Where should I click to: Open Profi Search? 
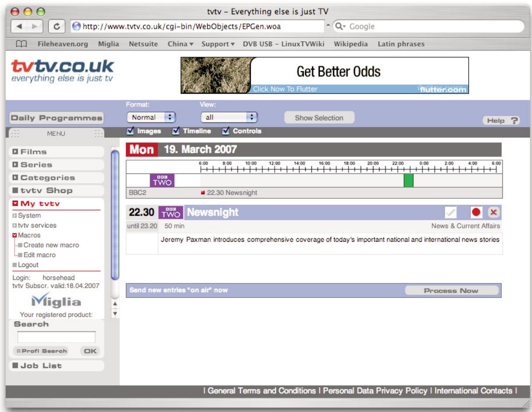pos(41,351)
